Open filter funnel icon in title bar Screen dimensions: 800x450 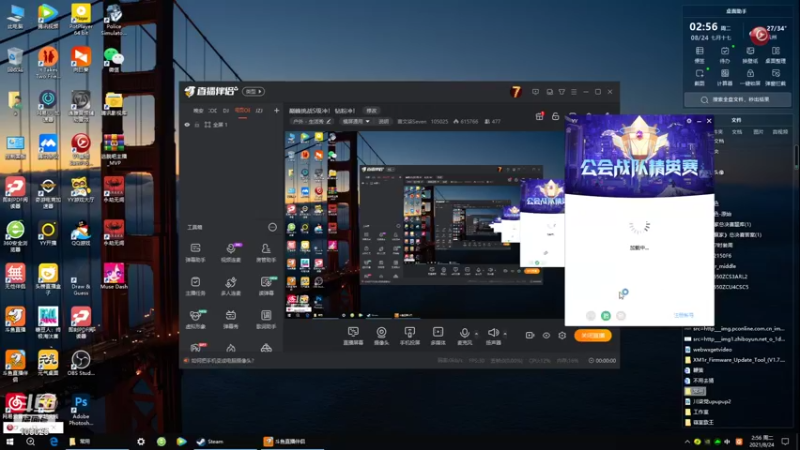click(562, 92)
